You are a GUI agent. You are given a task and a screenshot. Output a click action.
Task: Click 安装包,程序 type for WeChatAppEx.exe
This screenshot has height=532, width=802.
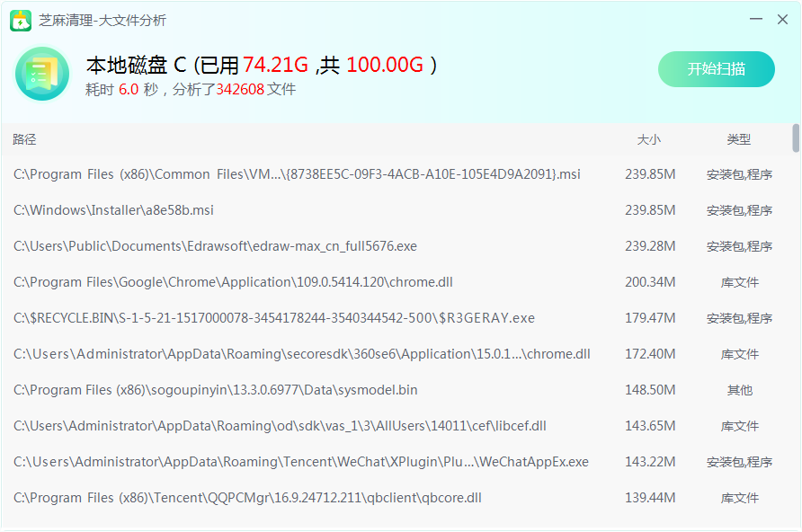(x=740, y=463)
